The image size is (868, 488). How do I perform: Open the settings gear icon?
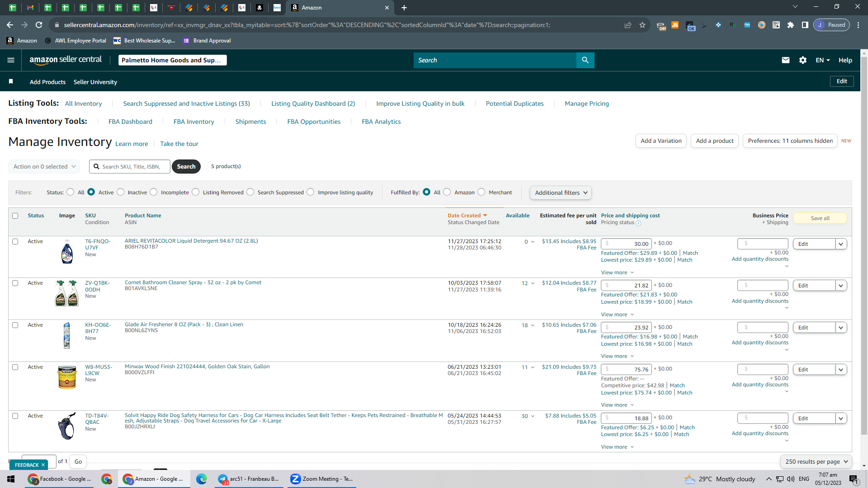(803, 60)
